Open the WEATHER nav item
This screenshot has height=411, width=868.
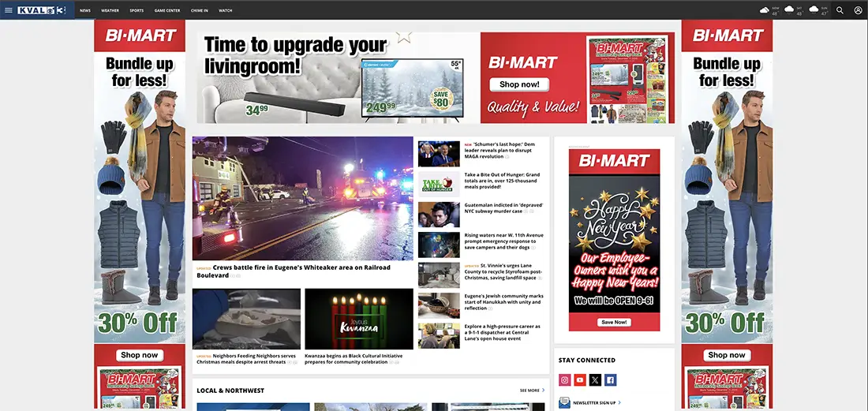coord(110,10)
